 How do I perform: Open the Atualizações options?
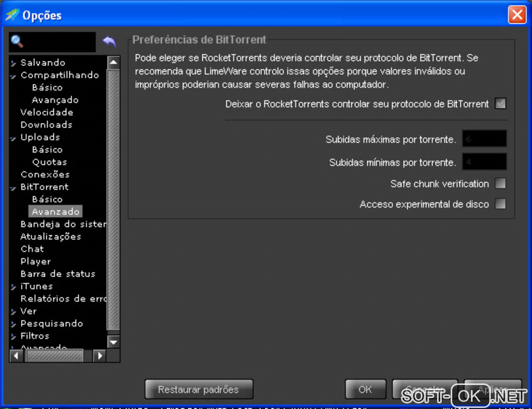[x=51, y=236]
